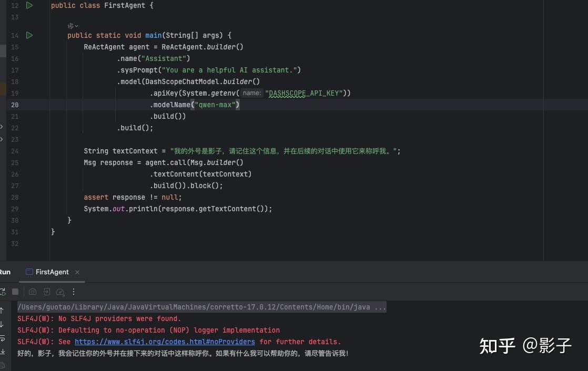Open the kebab menu in Run toolbar
588x371 pixels.
(73, 292)
